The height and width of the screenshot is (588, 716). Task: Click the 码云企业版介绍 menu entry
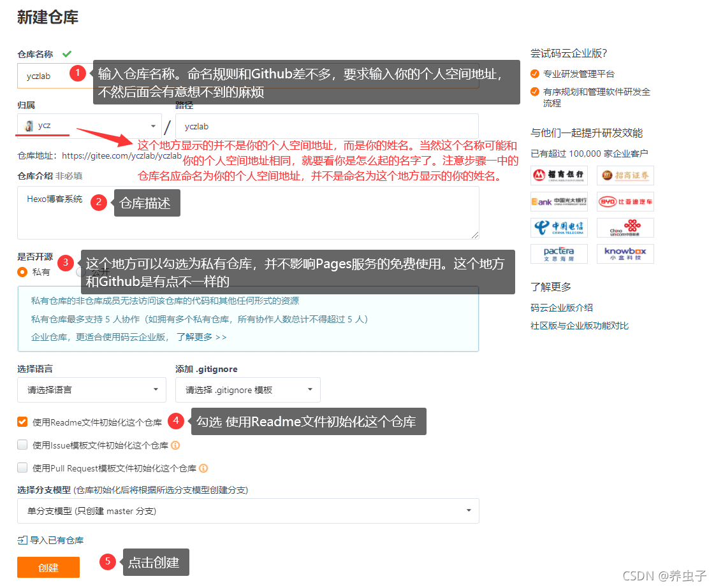(x=561, y=307)
